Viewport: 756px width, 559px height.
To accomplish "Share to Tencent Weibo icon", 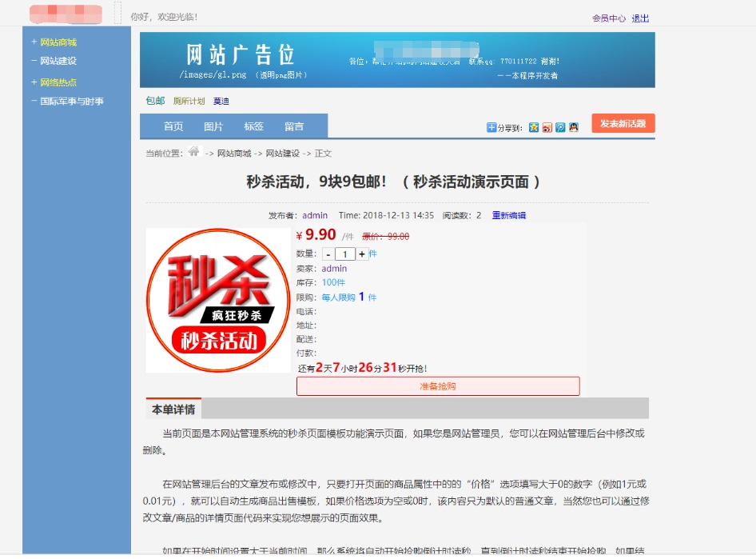I will [560, 127].
